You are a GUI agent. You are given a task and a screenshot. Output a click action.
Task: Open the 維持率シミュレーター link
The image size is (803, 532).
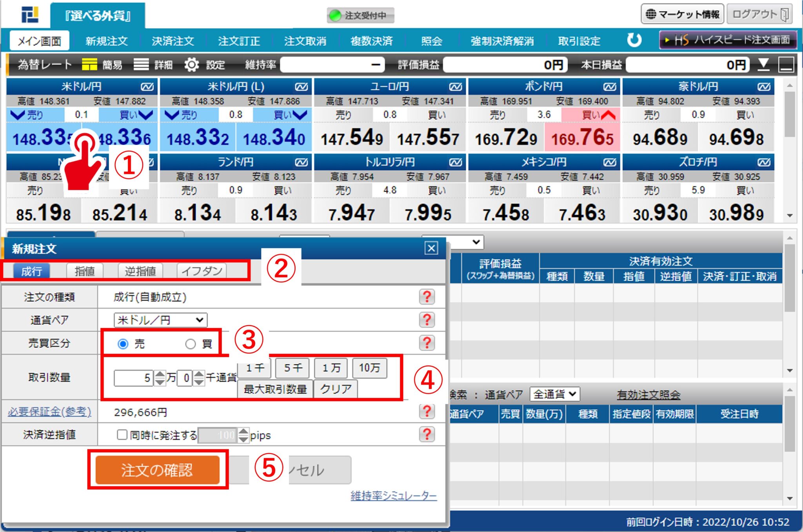click(393, 496)
